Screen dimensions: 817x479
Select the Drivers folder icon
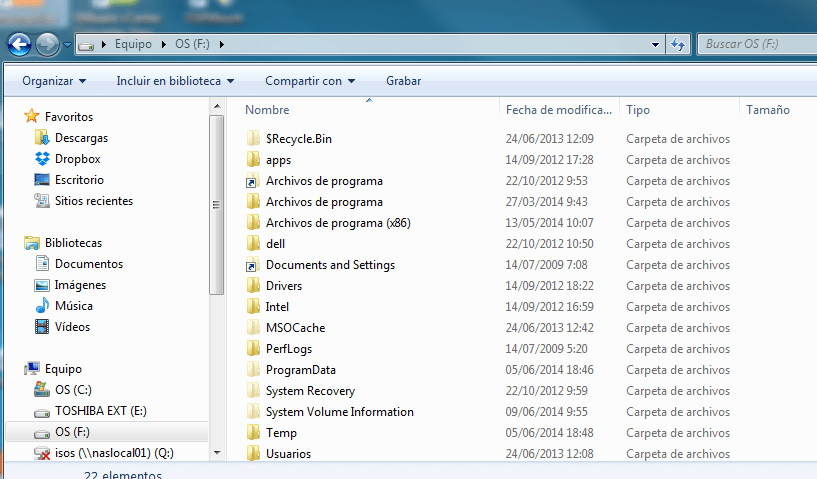(x=253, y=286)
